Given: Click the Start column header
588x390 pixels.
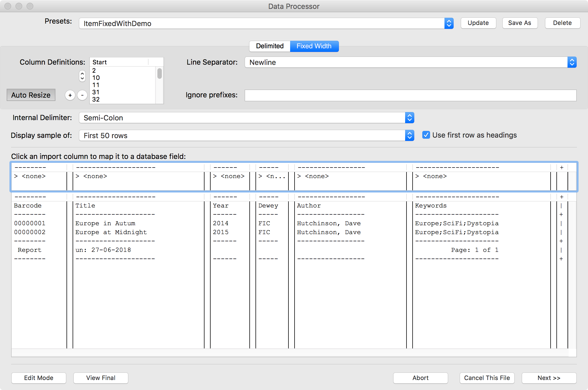Looking at the screenshot, I should 119,62.
